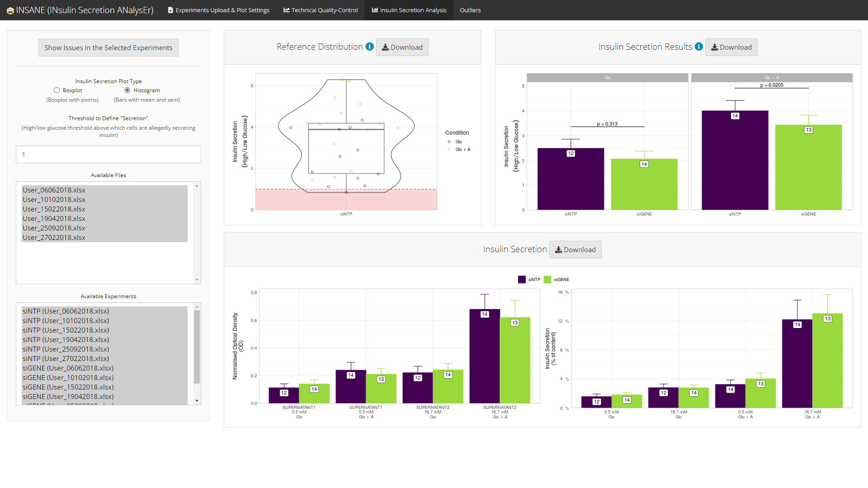
Task: Show Issues in the Selected Experiments
Action: 108,47
